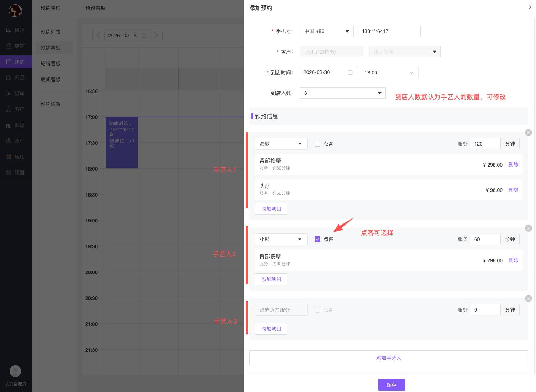
Task: Open 数据 section in left sidebar
Action: pos(16,125)
